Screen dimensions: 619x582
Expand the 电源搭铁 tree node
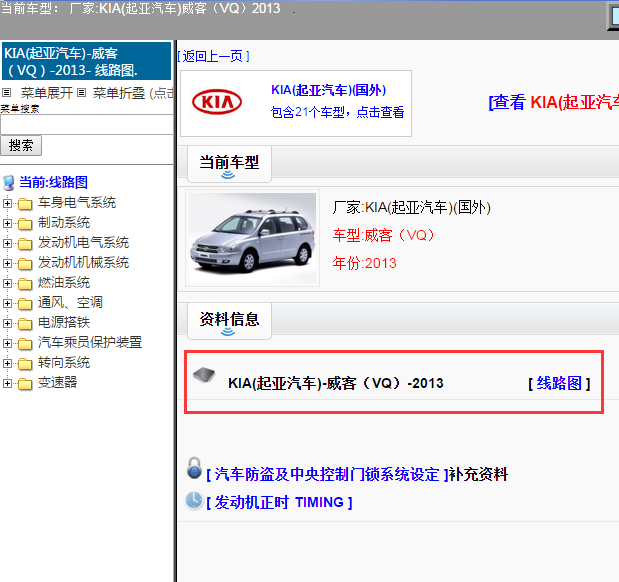click(x=7, y=323)
